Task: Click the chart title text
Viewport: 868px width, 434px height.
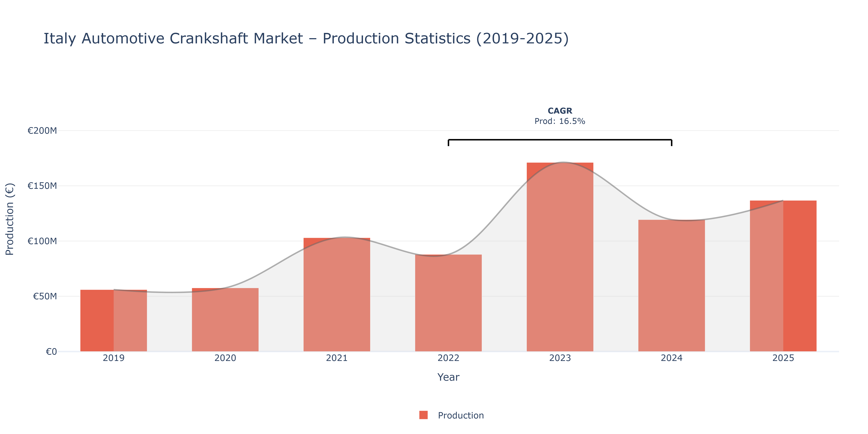Action: pyautogui.click(x=306, y=38)
